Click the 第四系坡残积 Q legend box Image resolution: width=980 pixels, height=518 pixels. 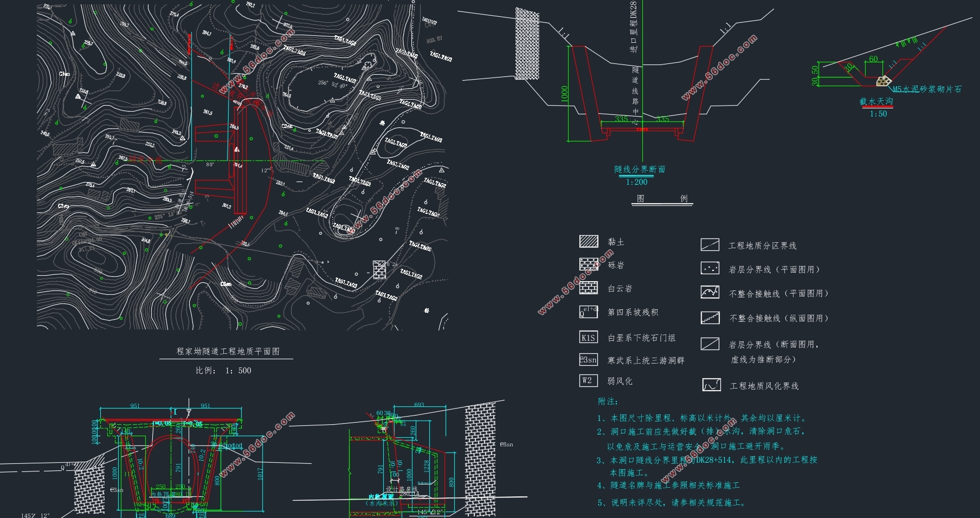point(589,312)
